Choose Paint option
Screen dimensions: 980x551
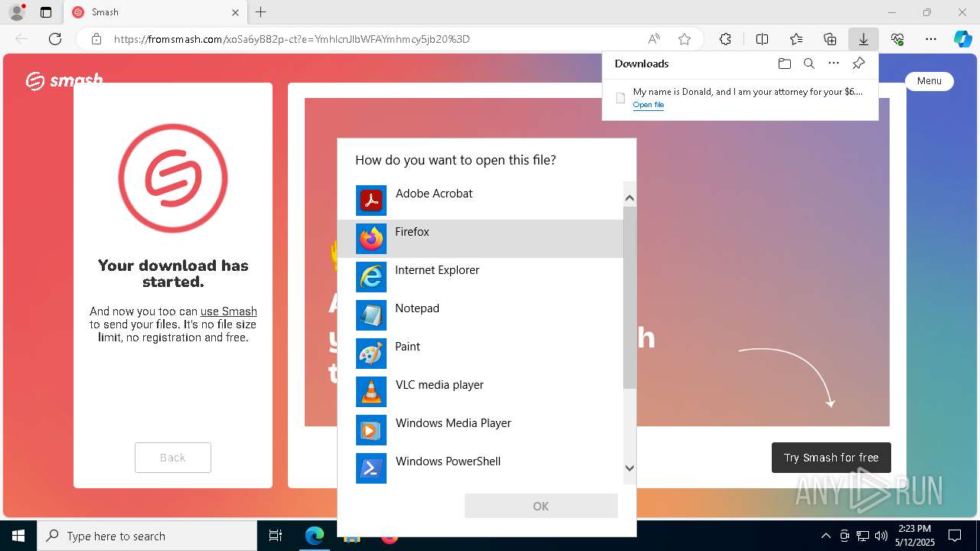tap(480, 354)
